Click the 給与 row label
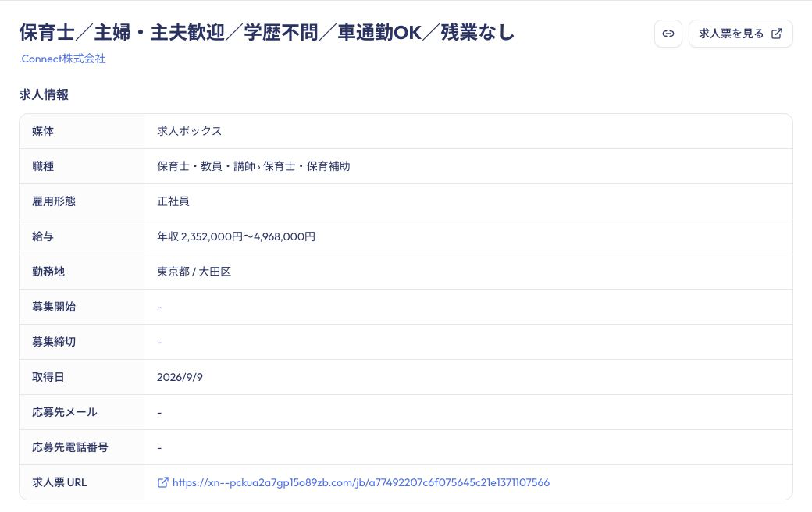The image size is (812, 512). coord(43,236)
